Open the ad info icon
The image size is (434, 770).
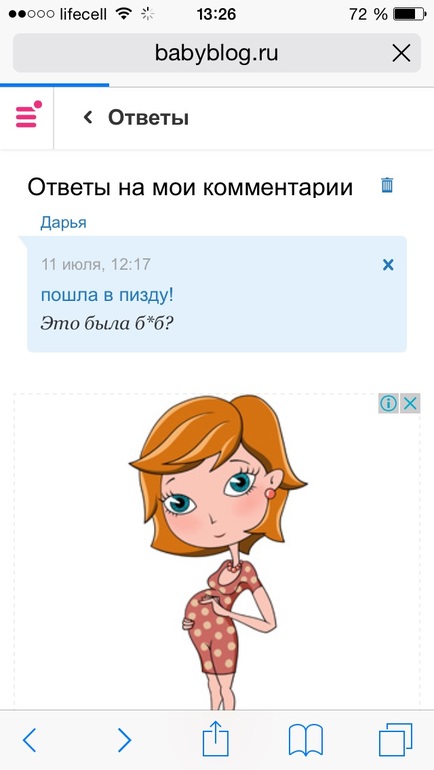388,404
